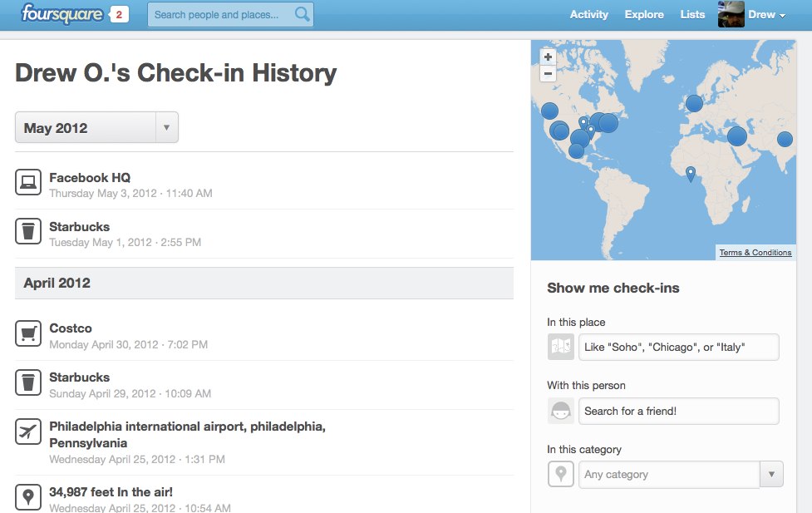Focus the Search for a friend field

click(679, 411)
